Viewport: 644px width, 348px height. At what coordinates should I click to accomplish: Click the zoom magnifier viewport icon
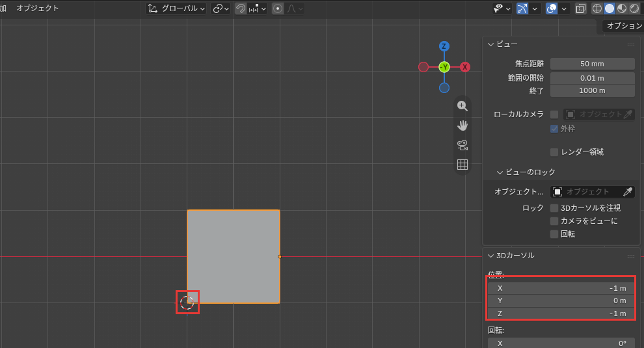coord(463,106)
